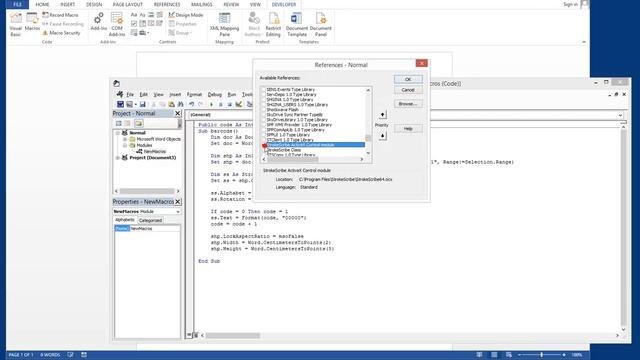
Task: Open the VBA editor Insert menu
Action: click(x=175, y=94)
